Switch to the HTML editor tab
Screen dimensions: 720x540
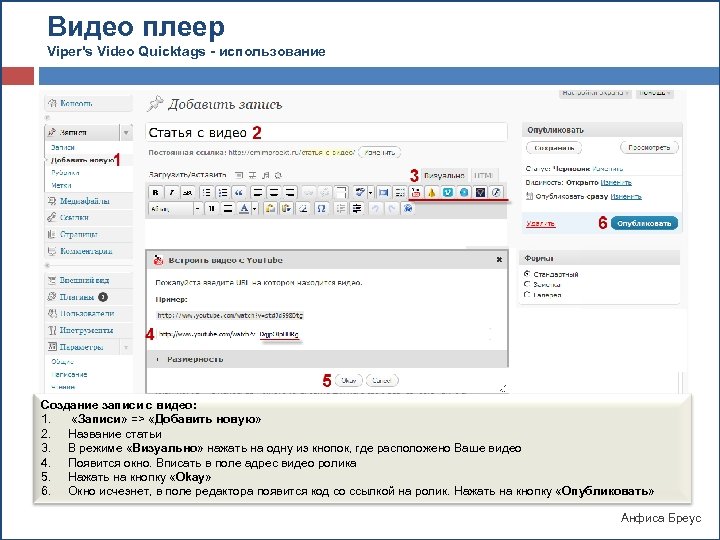click(x=484, y=175)
